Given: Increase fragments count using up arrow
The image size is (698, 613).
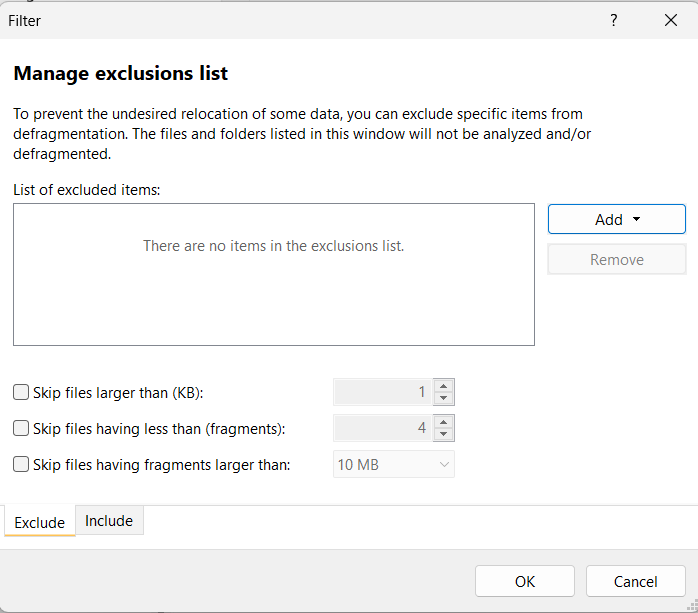Looking at the screenshot, I should 444,422.
